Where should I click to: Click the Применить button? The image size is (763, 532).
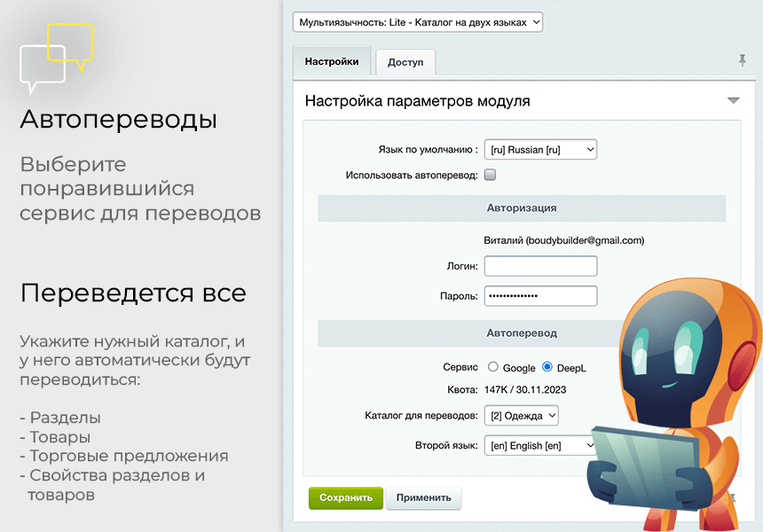424,498
